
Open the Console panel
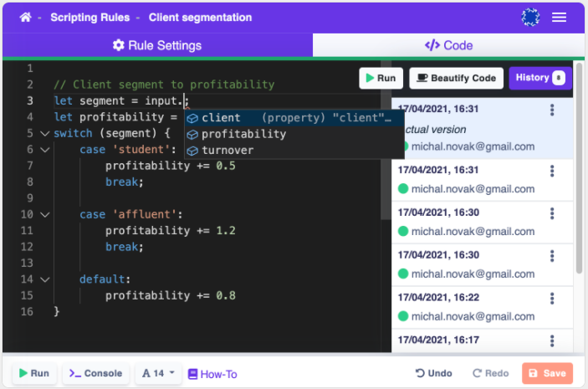coord(96,373)
